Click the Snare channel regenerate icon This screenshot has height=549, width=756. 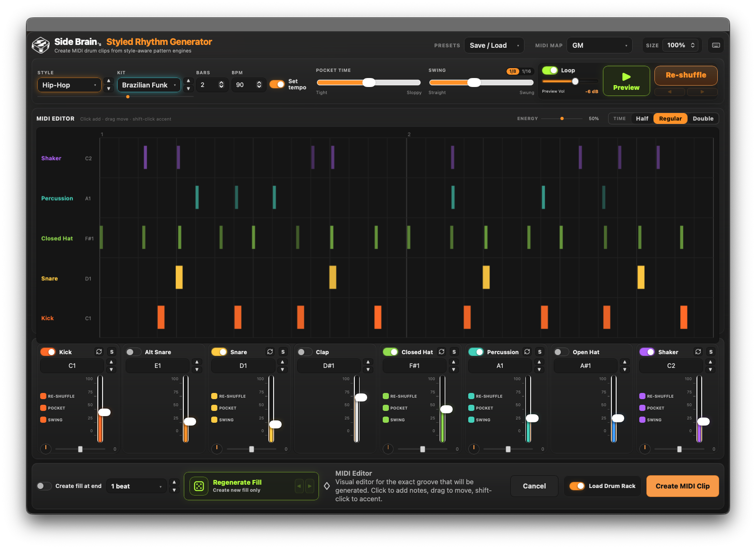click(x=270, y=352)
